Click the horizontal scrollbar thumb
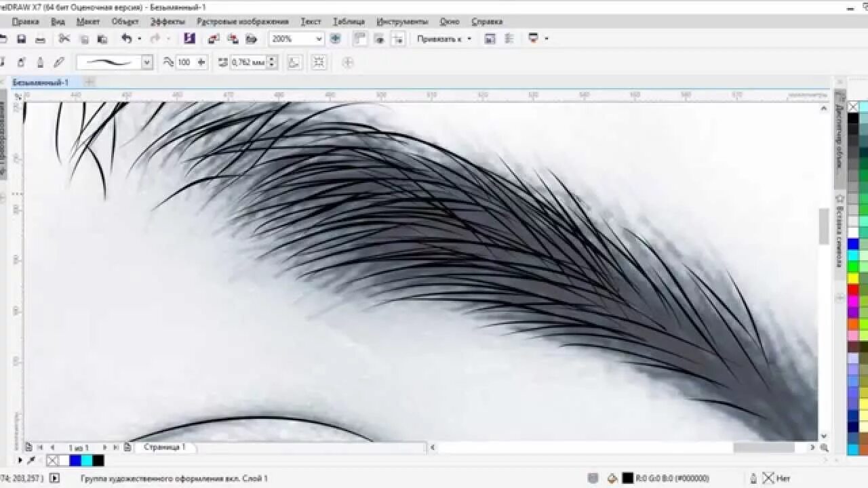Viewport: 868px width, 488px height. (764, 448)
